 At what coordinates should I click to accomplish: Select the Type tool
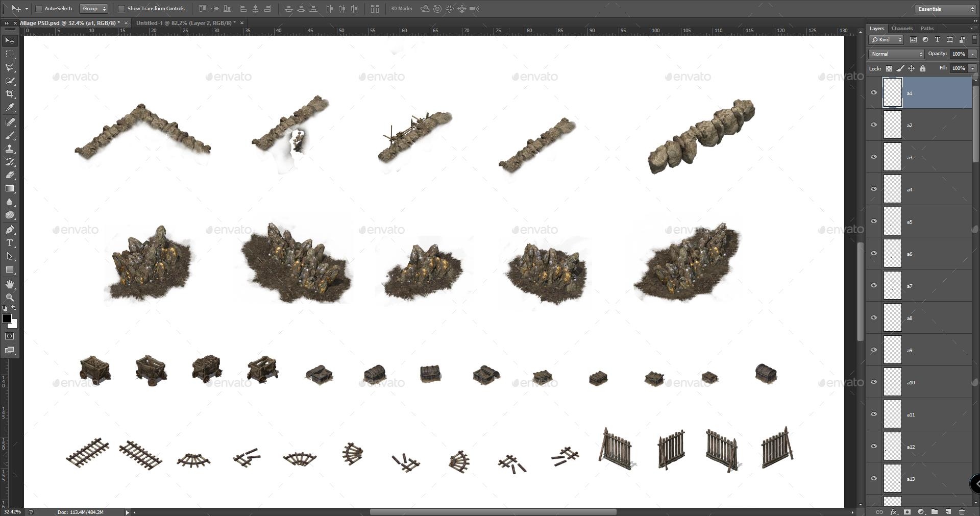coord(10,243)
